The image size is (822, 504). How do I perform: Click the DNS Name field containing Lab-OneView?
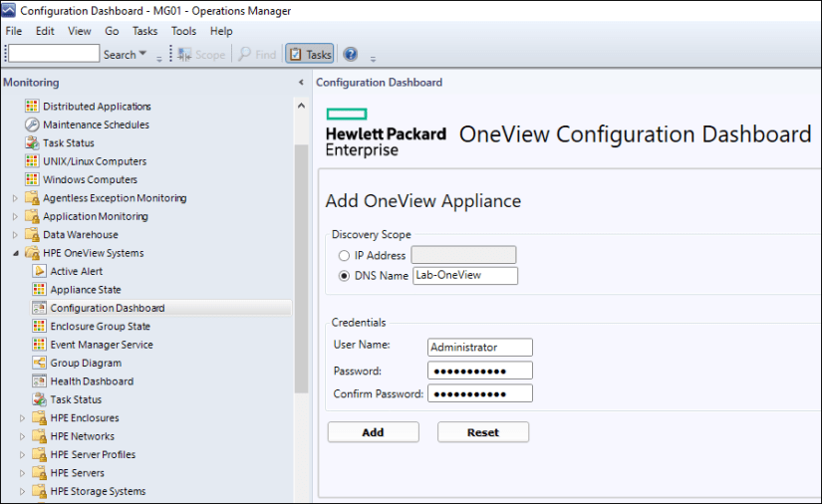point(465,276)
